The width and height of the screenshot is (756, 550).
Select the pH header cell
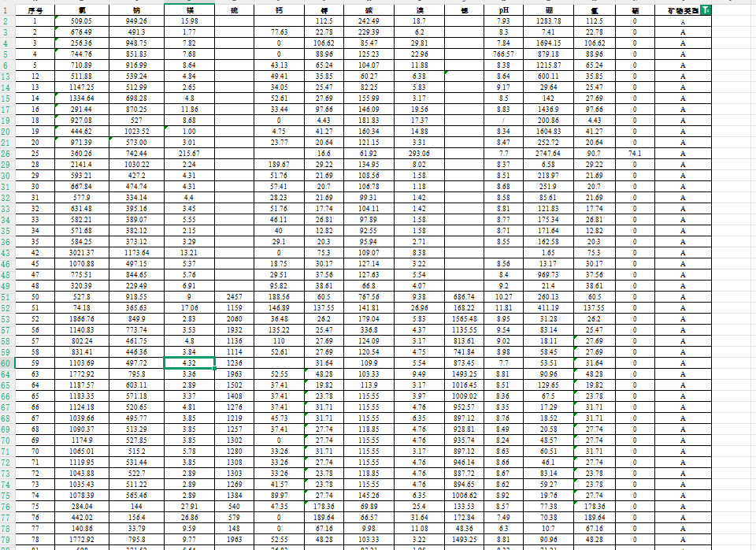click(x=503, y=10)
